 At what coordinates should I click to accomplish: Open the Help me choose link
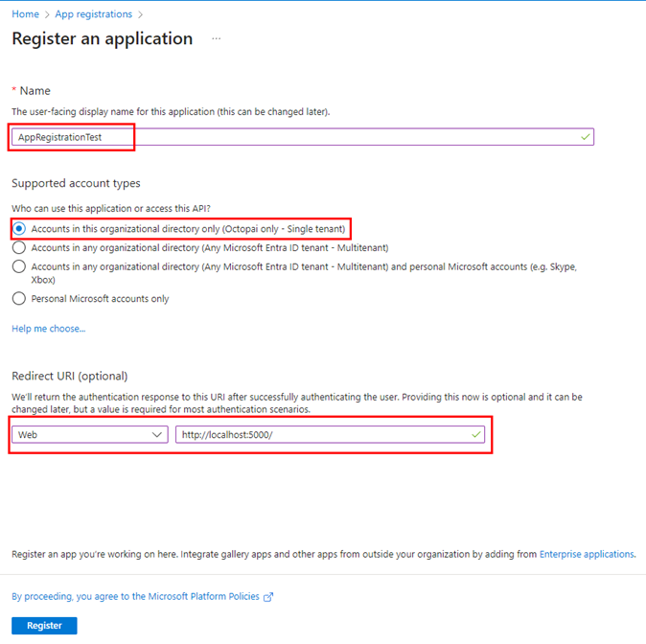[x=48, y=329]
